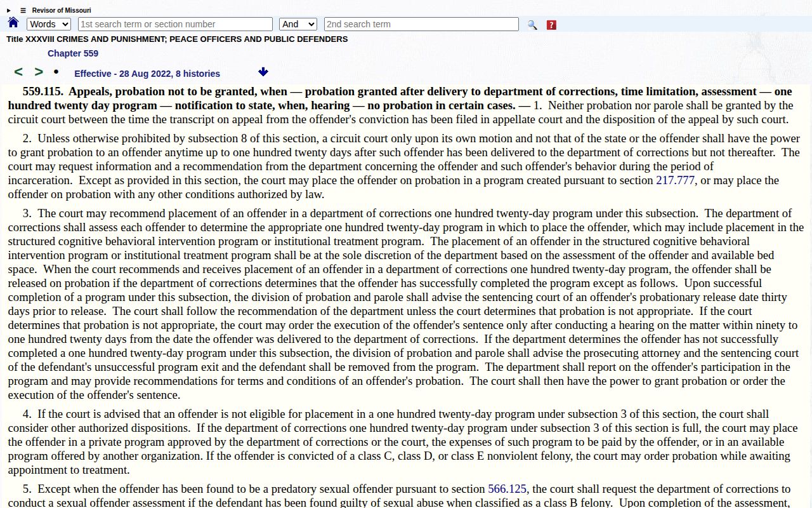
Task: Follow the section 217.777 link
Action: point(675,180)
